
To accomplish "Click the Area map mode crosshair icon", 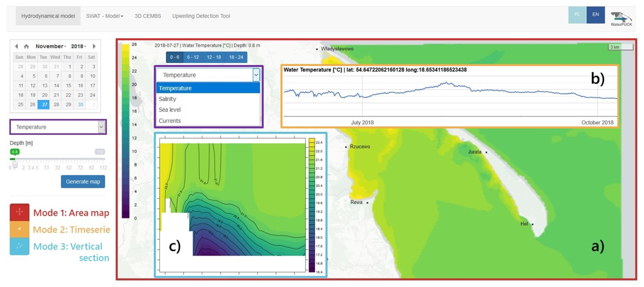I will click(x=19, y=212).
